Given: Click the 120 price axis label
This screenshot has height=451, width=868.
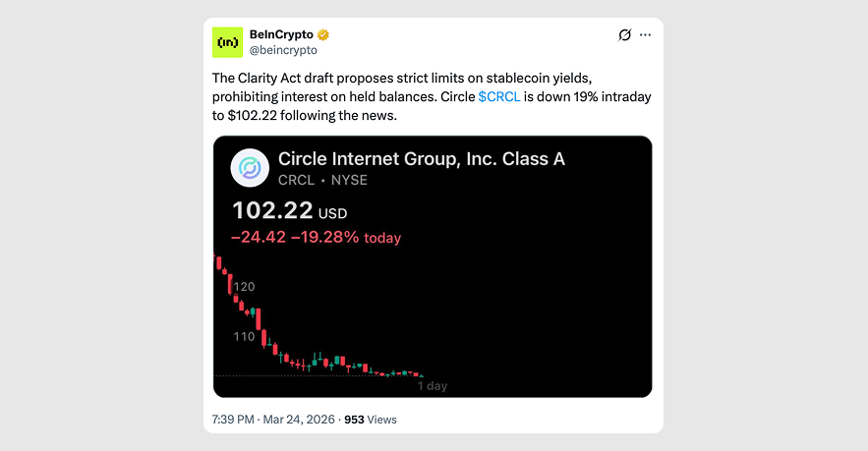Looking at the screenshot, I should (x=244, y=287).
